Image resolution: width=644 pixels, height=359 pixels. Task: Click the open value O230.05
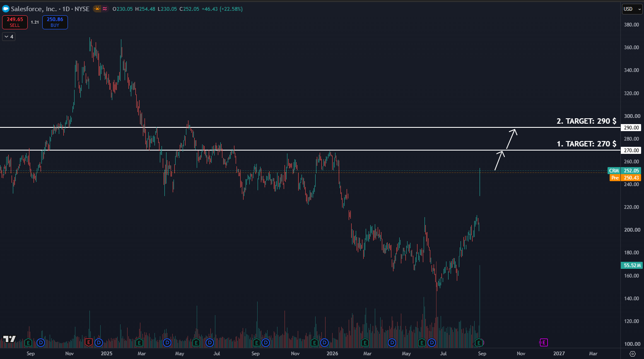(x=123, y=9)
